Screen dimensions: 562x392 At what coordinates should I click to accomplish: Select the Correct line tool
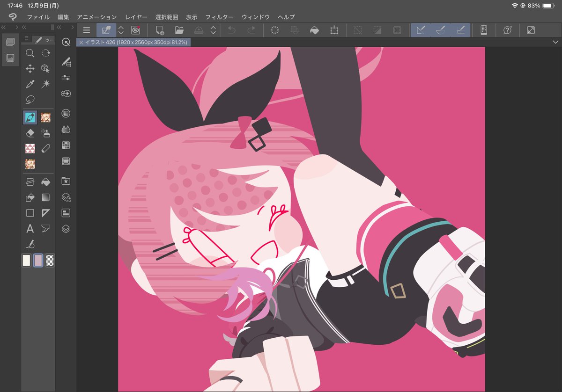(x=30, y=244)
